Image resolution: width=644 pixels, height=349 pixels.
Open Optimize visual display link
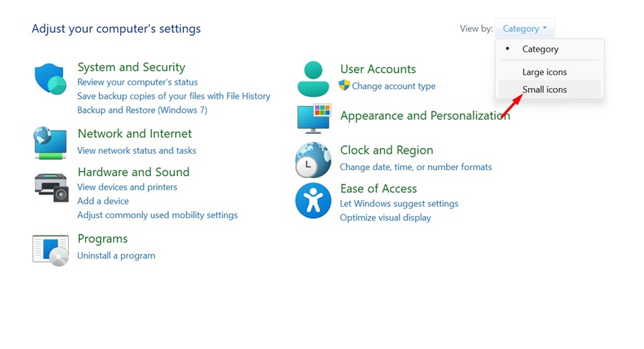385,217
